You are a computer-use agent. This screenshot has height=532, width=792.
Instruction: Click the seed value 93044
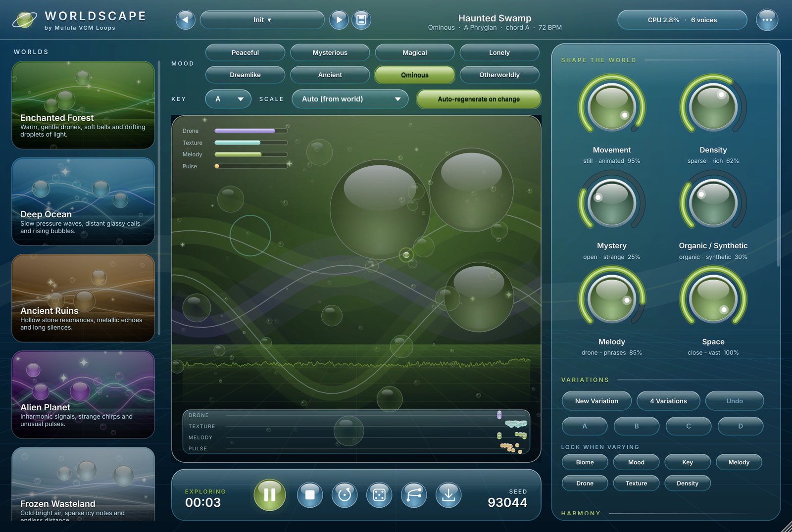[x=507, y=502]
